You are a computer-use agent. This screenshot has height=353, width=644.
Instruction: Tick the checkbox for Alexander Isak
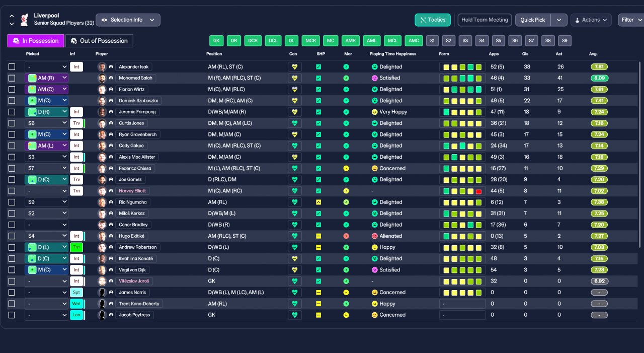point(12,66)
